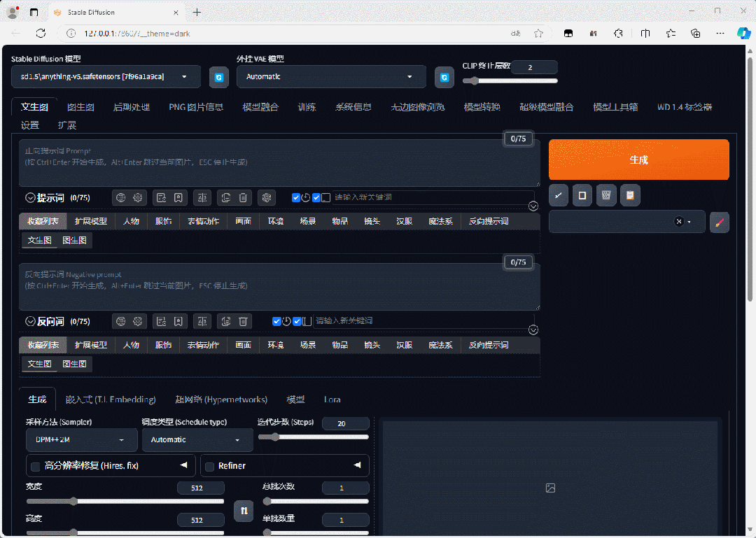Focus the positive Prompt text area
756x538 pixels.
[x=279, y=163]
